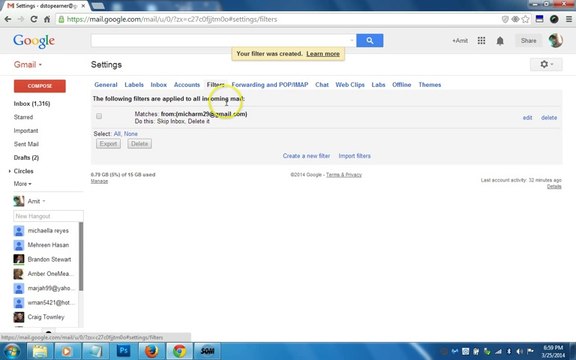Expand the More labels list

click(x=22, y=184)
